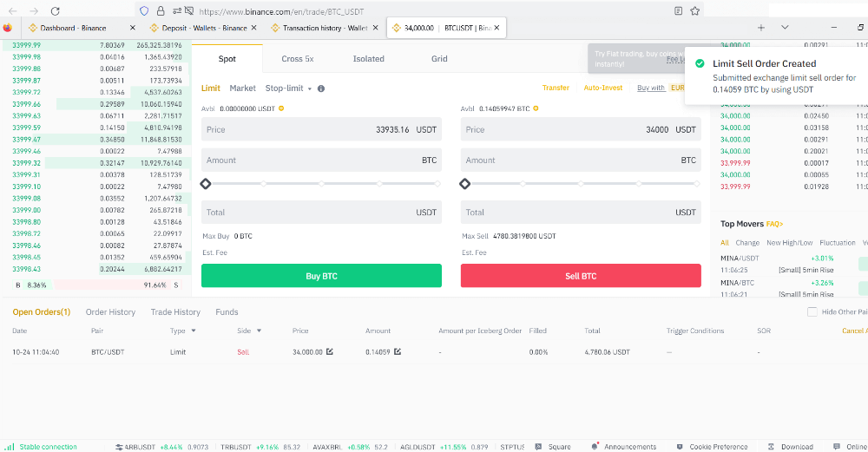Open reader view icon in address bar
868x452 pixels.
[x=678, y=11]
